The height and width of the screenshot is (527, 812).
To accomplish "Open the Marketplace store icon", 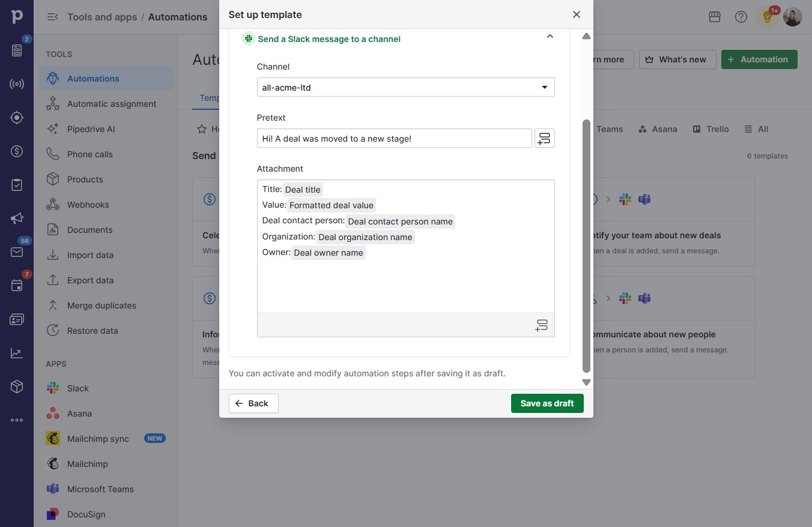I will coord(715,17).
